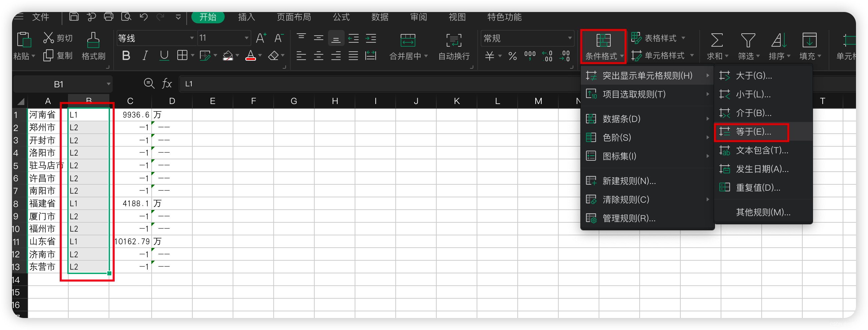Image resolution: width=868 pixels, height=330 pixels.
Task: Toggle Underline formatting
Action: point(164,56)
